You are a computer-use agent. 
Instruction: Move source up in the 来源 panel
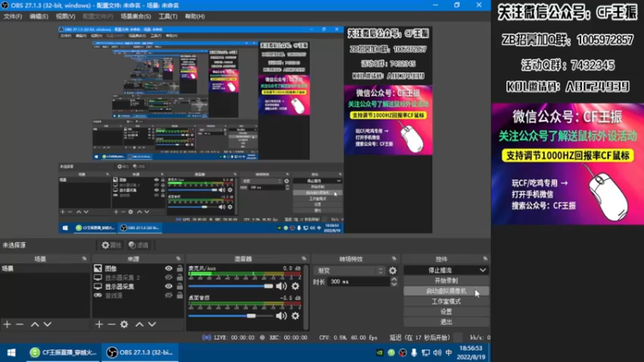pos(139,324)
